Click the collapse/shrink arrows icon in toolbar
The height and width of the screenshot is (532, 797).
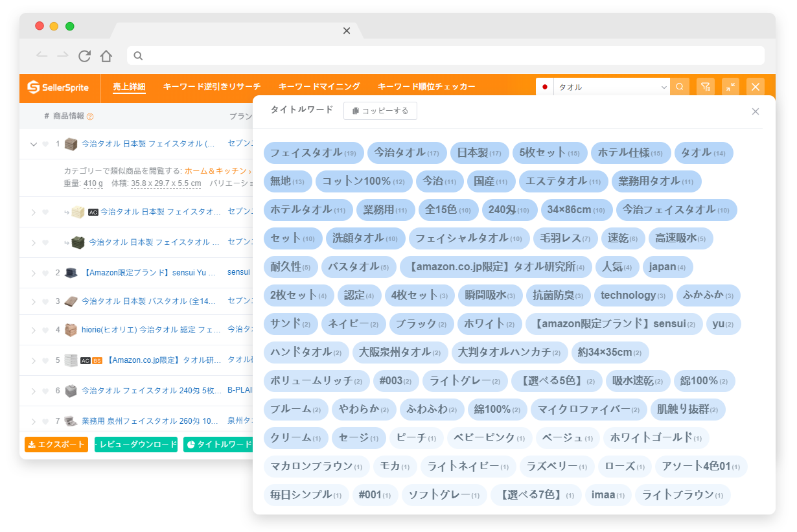(730, 87)
